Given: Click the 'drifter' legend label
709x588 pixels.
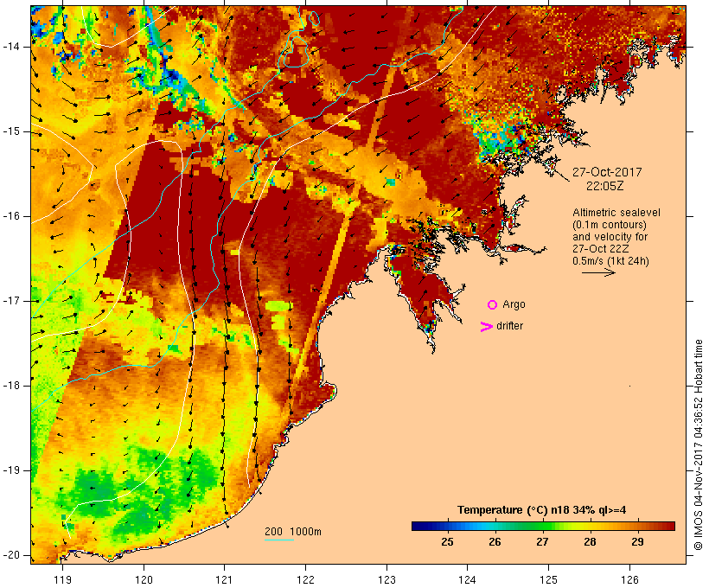Looking at the screenshot, I should (509, 326).
